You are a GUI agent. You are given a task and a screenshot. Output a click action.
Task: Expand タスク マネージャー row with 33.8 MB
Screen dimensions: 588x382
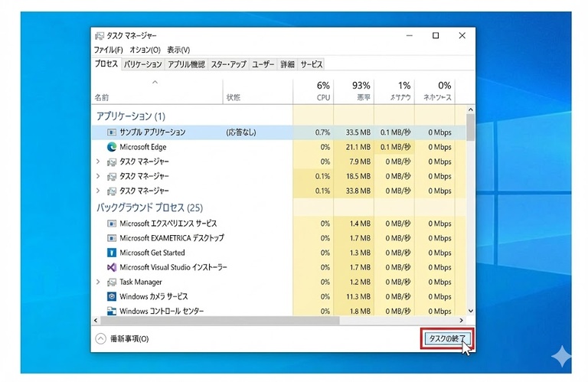point(98,191)
